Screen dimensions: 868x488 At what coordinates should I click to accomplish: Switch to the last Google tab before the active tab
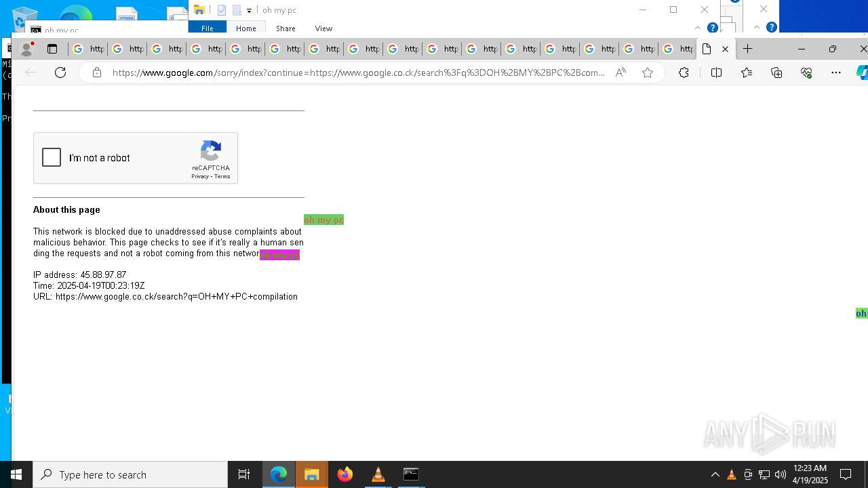coord(677,49)
